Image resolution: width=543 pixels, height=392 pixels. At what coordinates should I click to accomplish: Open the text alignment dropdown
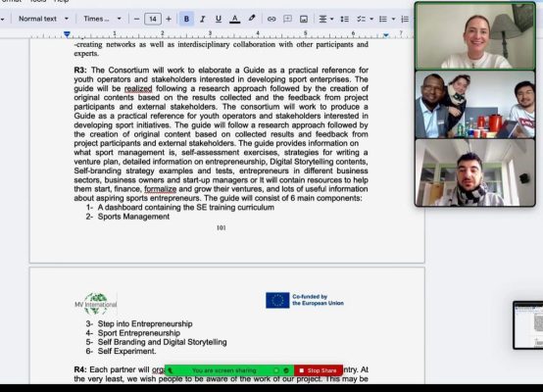[x=325, y=19]
